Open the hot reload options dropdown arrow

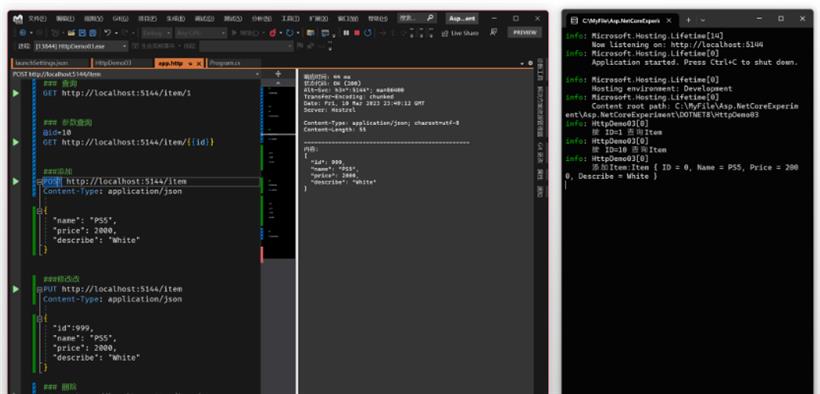(280, 33)
